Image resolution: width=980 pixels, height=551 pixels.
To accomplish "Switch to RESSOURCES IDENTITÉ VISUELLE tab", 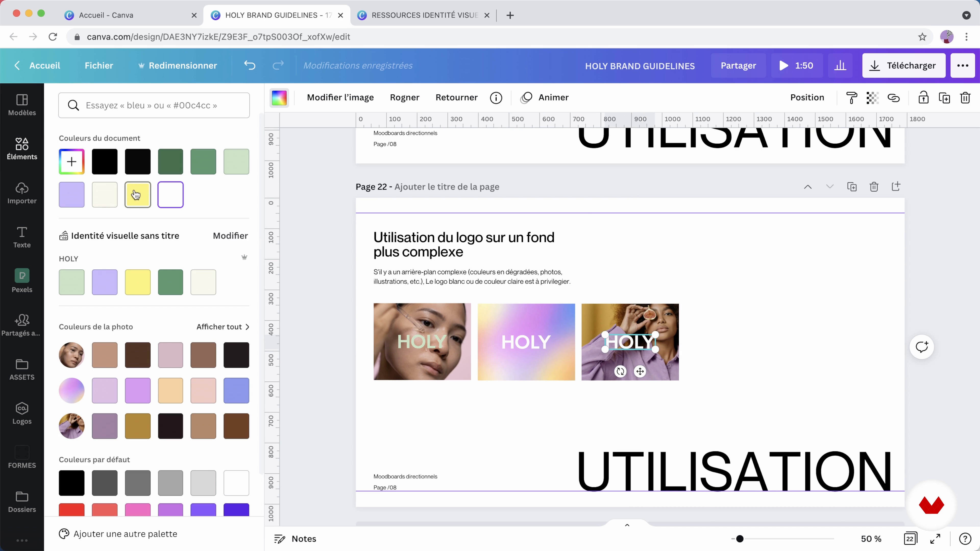I will point(425,15).
